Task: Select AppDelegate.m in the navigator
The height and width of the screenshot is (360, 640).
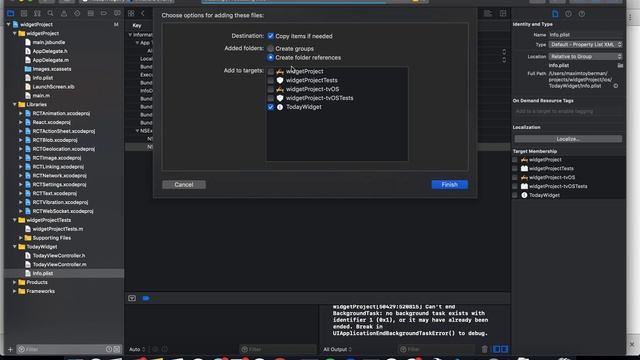Action: 50,60
